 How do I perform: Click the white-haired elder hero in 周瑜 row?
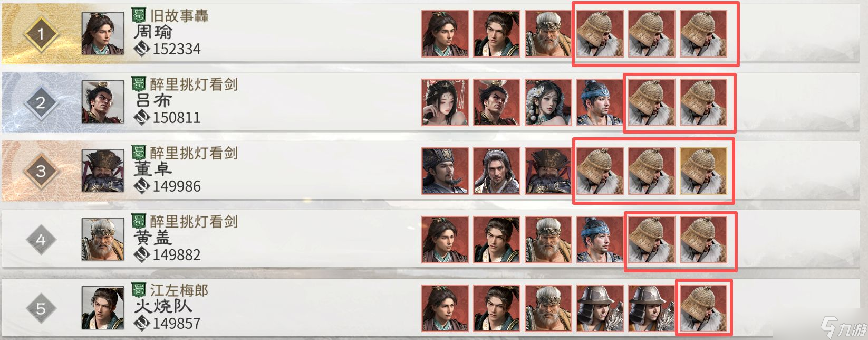pyautogui.click(x=548, y=34)
